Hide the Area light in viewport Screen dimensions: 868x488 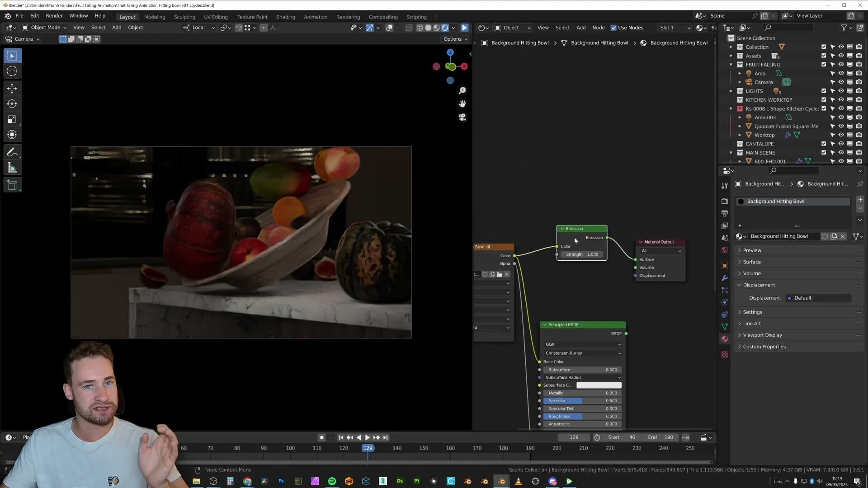click(841, 73)
